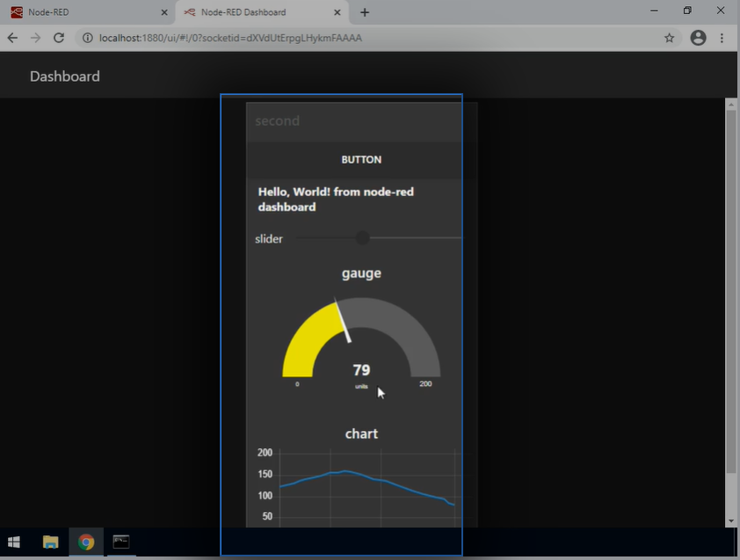Click the scrollbar down arrow

(x=730, y=521)
